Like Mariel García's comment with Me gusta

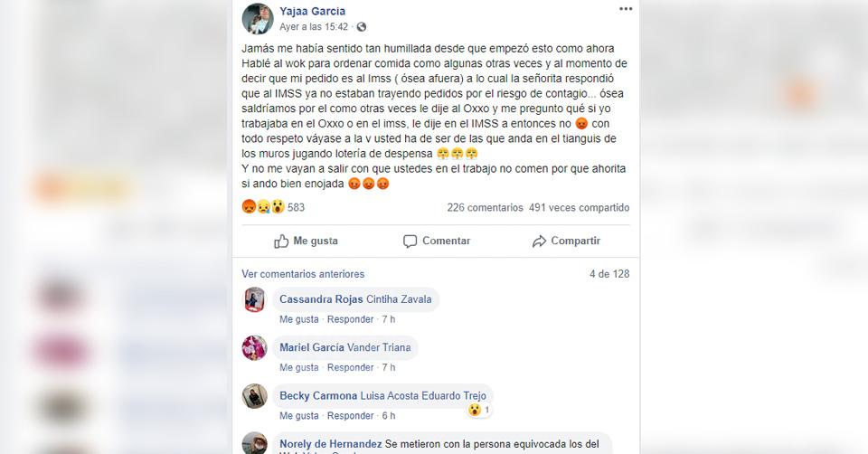(299, 367)
